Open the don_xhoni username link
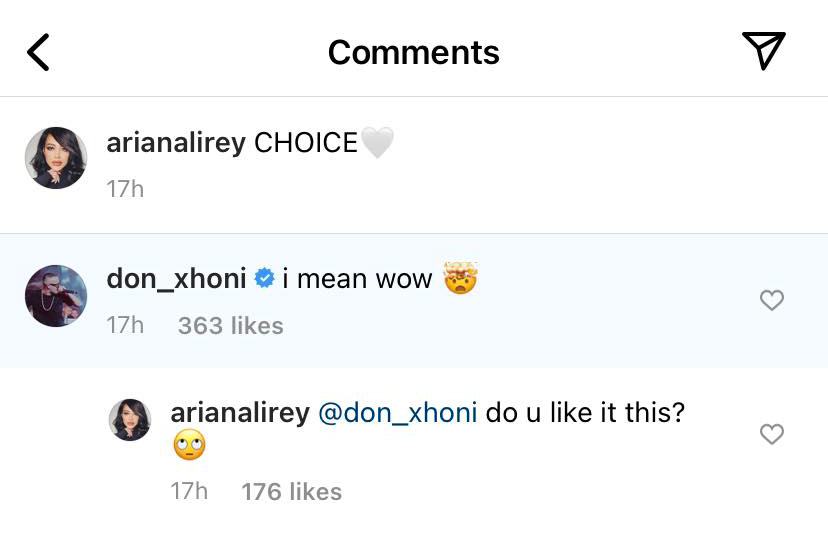The image size is (828, 550). point(176,279)
